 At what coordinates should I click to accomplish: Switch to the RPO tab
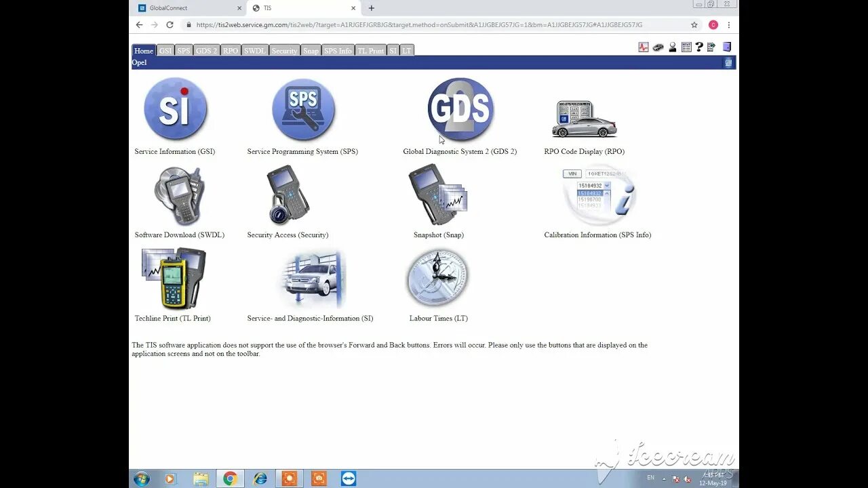point(231,51)
